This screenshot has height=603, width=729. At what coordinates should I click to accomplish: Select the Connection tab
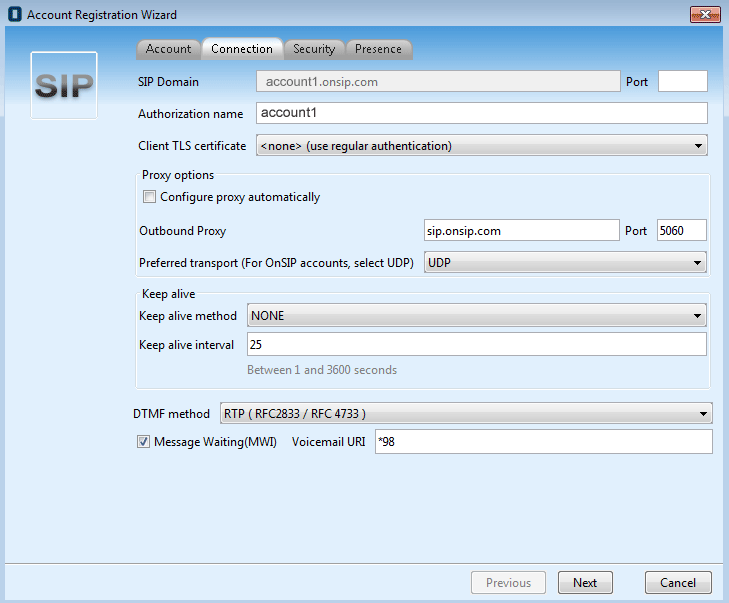(242, 49)
